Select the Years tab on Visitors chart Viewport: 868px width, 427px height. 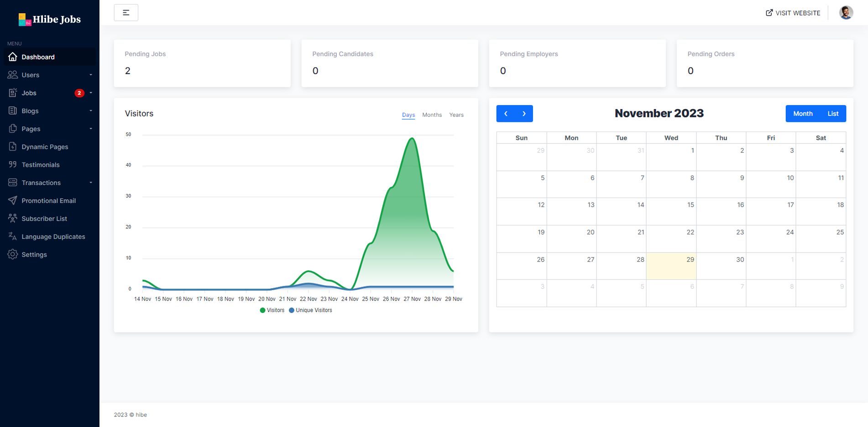click(456, 115)
